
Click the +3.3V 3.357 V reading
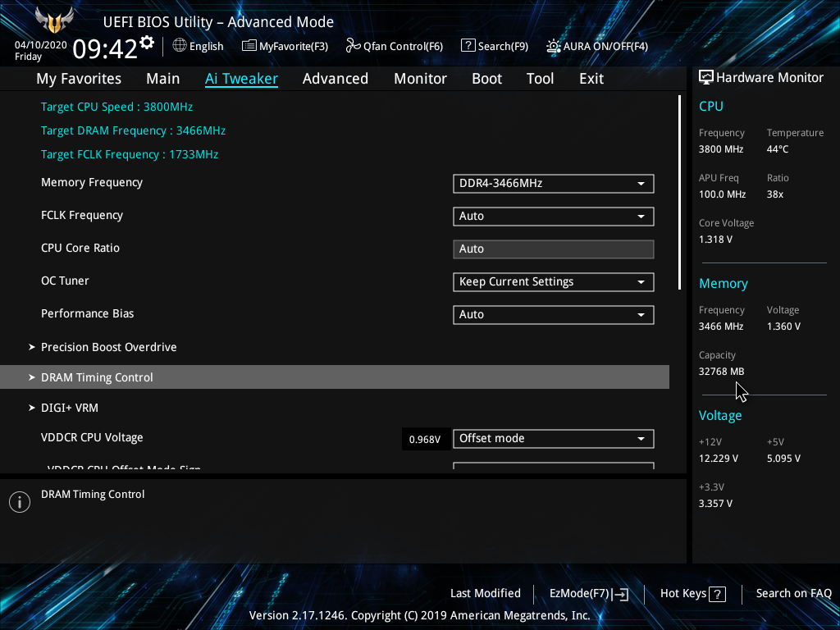tap(715, 504)
